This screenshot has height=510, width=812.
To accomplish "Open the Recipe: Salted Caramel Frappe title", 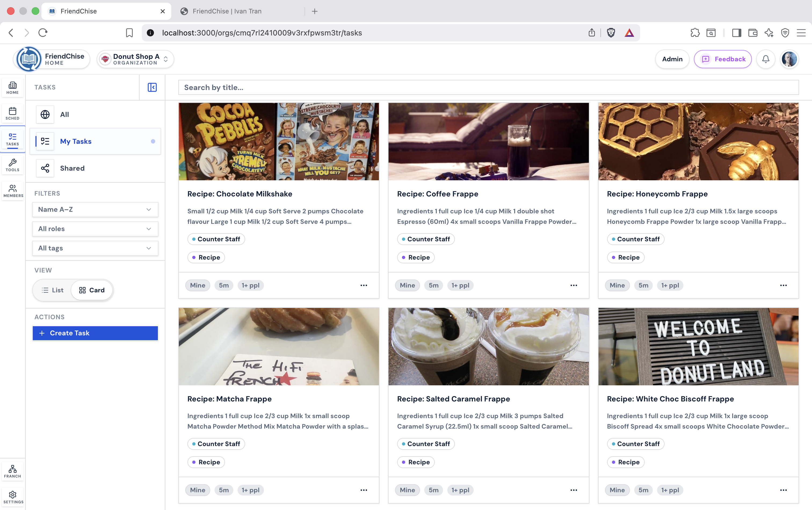I will [x=453, y=399].
